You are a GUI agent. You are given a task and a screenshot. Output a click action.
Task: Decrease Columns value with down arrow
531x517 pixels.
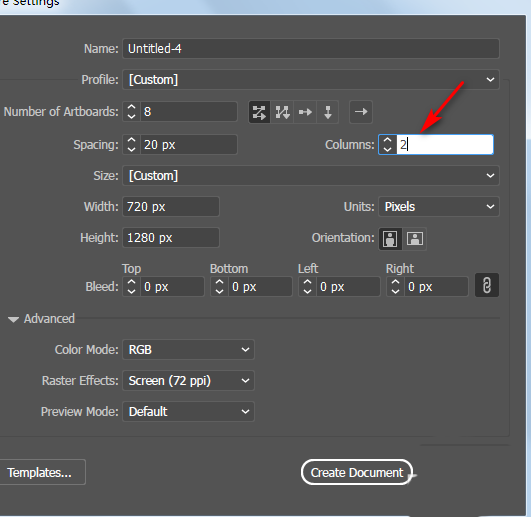click(387, 149)
